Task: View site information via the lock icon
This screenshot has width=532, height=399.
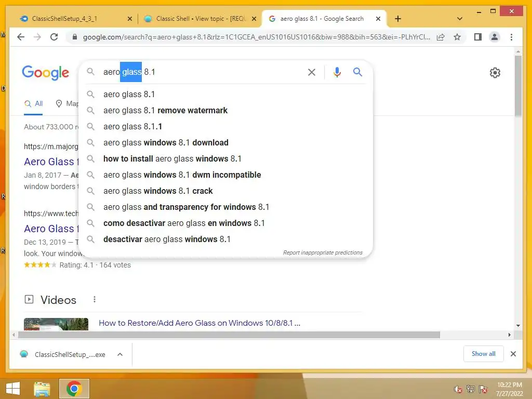Action: tap(75, 37)
